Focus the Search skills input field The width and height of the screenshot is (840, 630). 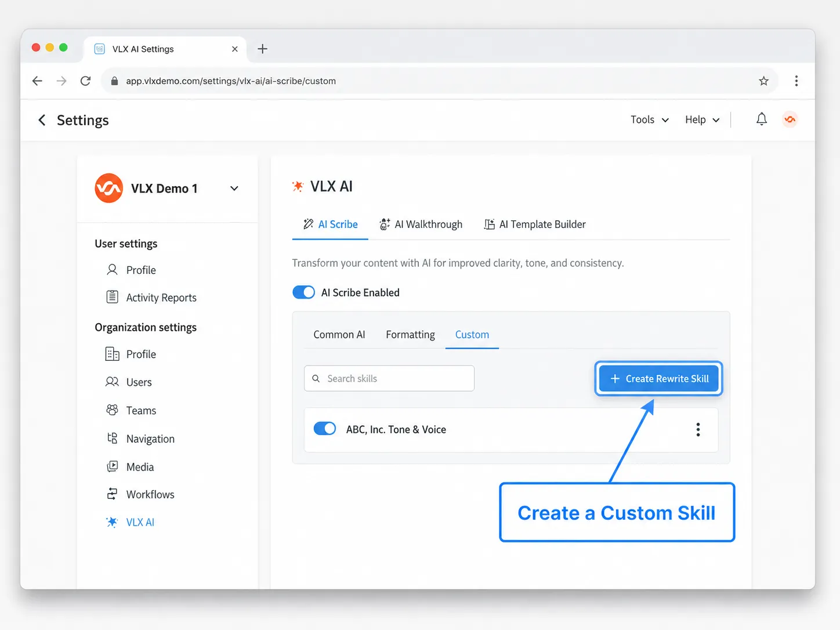point(389,378)
